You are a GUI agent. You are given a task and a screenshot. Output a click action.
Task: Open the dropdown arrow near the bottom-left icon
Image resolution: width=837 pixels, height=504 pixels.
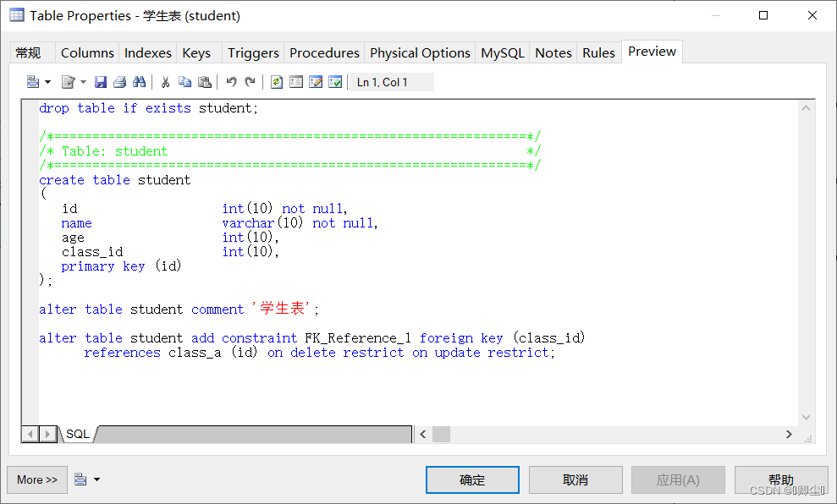pos(96,479)
